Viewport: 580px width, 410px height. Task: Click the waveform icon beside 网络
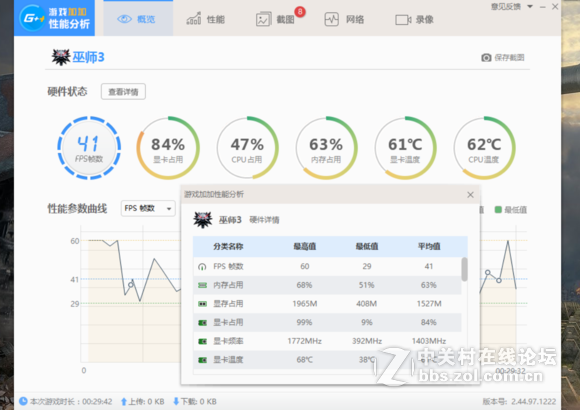point(331,19)
